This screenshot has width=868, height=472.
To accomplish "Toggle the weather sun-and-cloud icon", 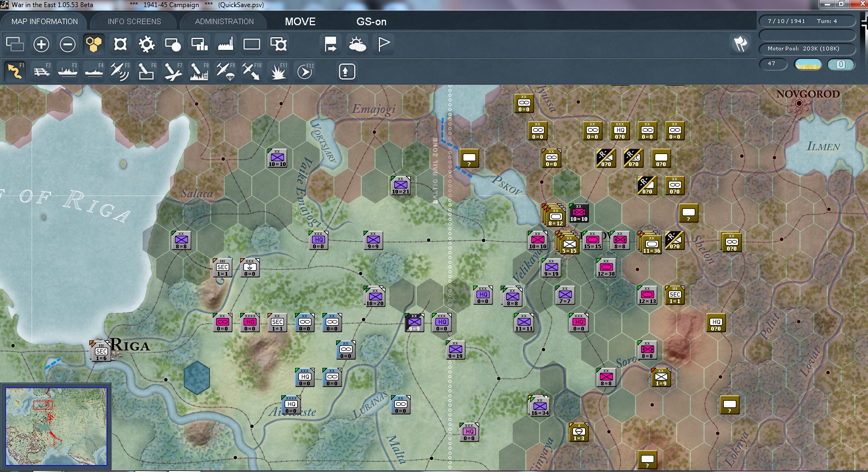I will click(x=357, y=44).
